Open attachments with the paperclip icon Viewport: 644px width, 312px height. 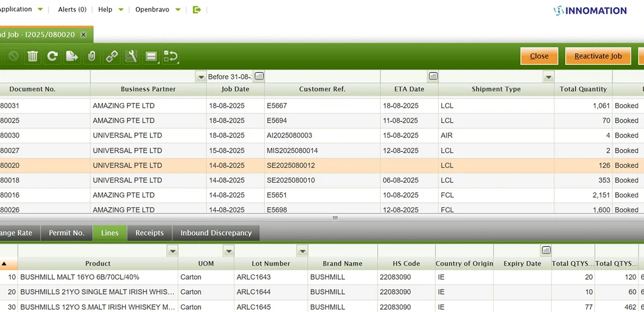pos(92,56)
